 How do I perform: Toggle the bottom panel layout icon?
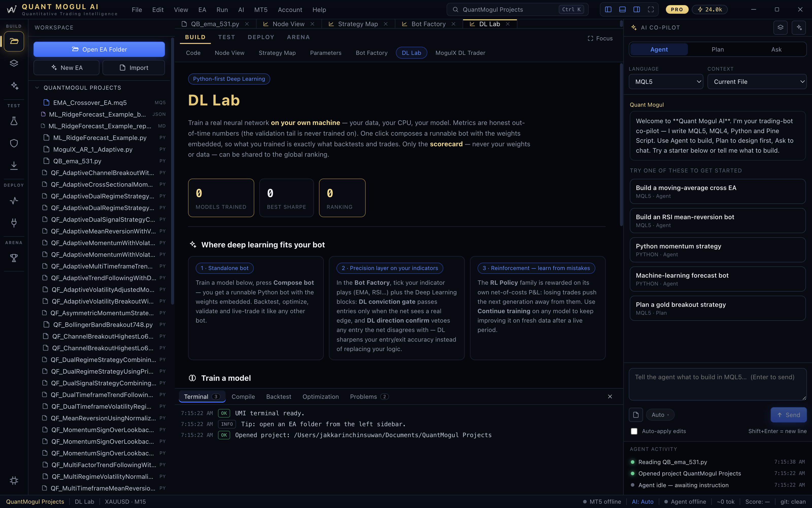(x=622, y=9)
